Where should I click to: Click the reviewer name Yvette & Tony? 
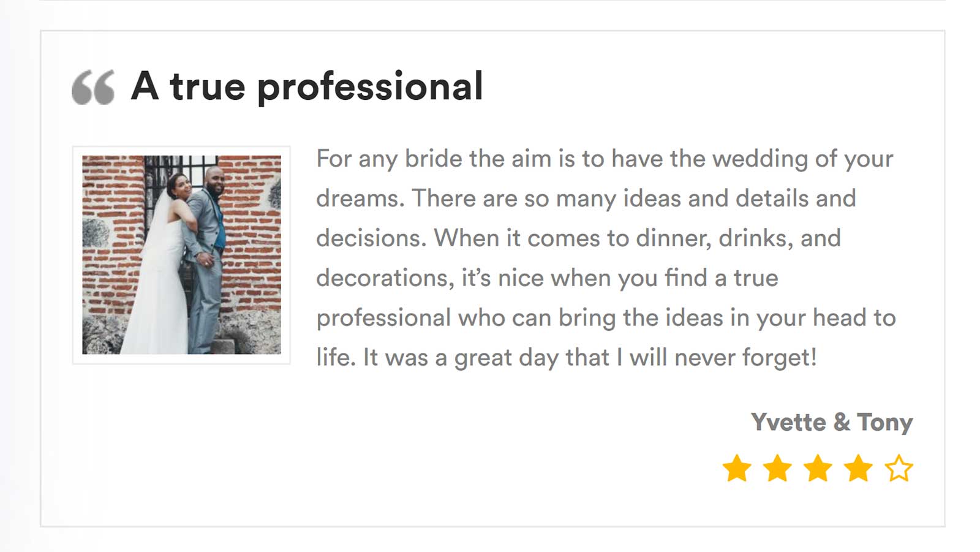click(x=832, y=422)
